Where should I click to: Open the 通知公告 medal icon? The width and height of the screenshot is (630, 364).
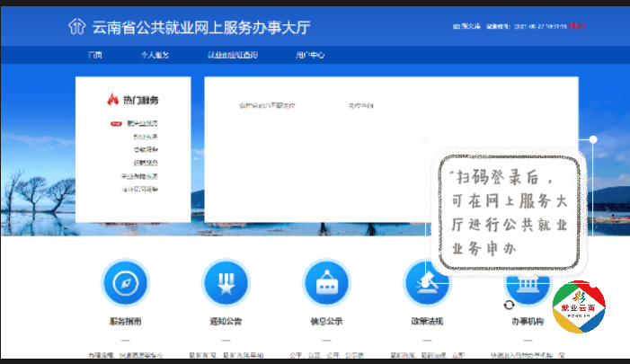pyautogui.click(x=226, y=284)
